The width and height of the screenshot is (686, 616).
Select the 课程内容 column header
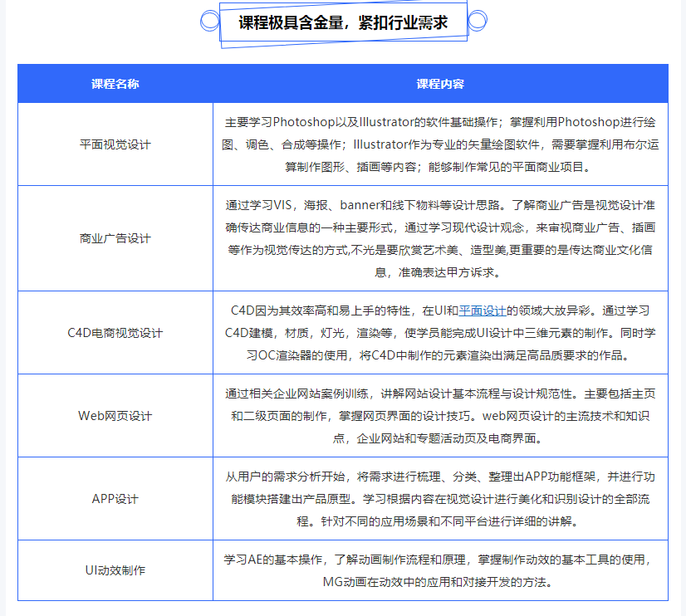[x=440, y=84]
